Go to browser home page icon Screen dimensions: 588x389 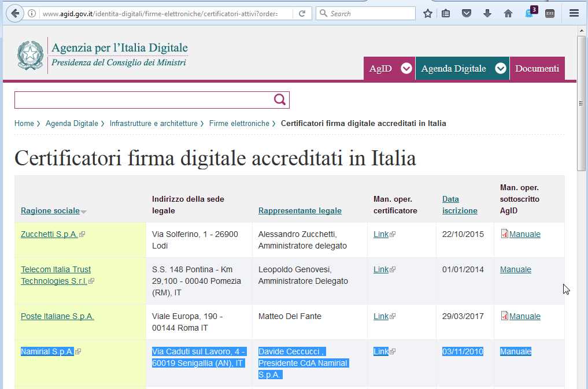click(x=508, y=13)
